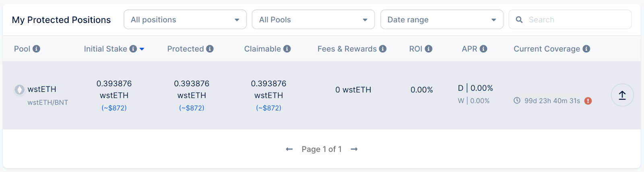Sort by Initial Stake using the arrow

(142, 49)
